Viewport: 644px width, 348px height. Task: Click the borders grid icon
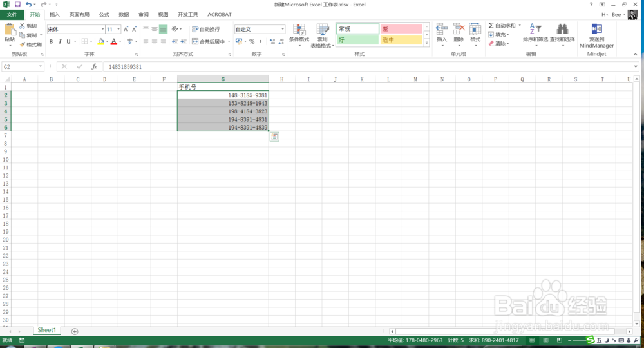click(84, 41)
